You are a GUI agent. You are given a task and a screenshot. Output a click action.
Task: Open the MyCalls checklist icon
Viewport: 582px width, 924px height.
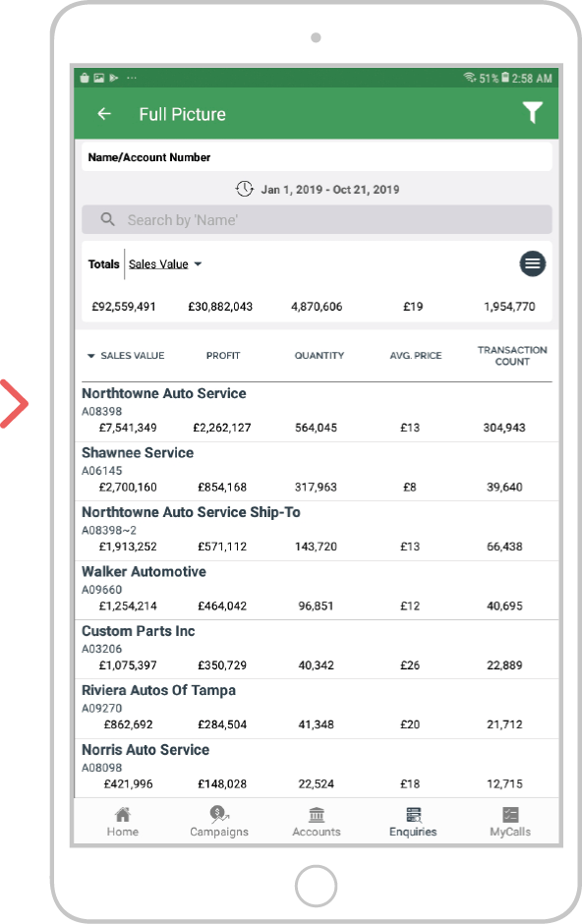pos(510,814)
